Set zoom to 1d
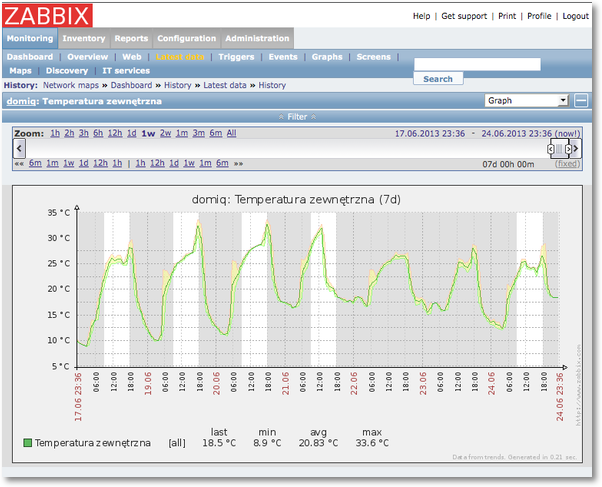This screenshot has height=487, width=602. click(x=132, y=133)
